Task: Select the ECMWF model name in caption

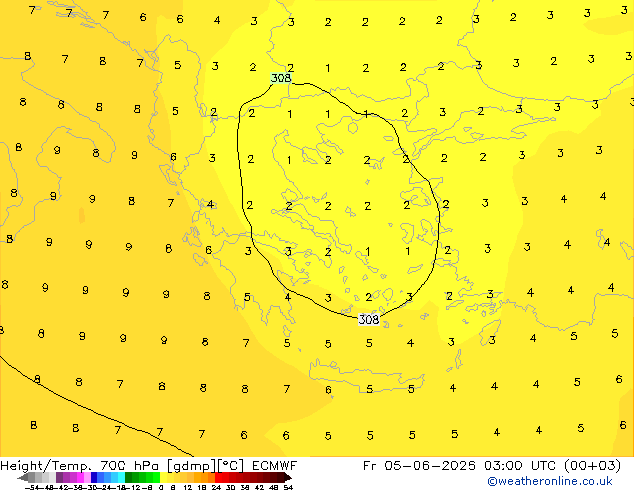Action: point(275,465)
